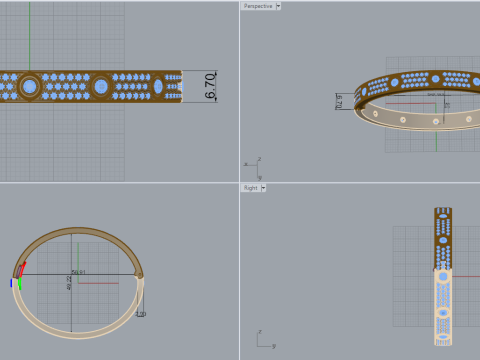Click the Right viewport title label
This screenshot has height=360, width=480.
pos(251,188)
